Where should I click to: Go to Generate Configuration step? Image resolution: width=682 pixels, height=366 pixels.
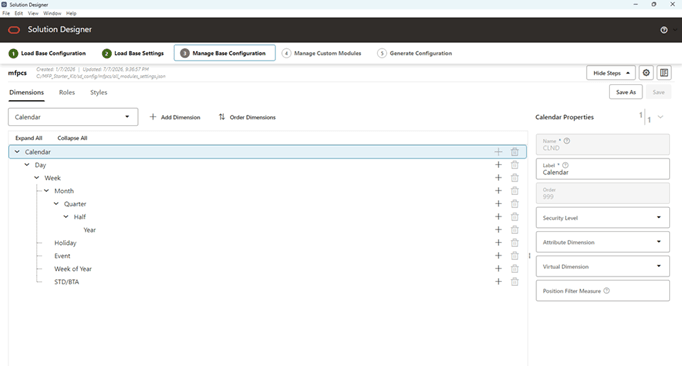coord(415,53)
